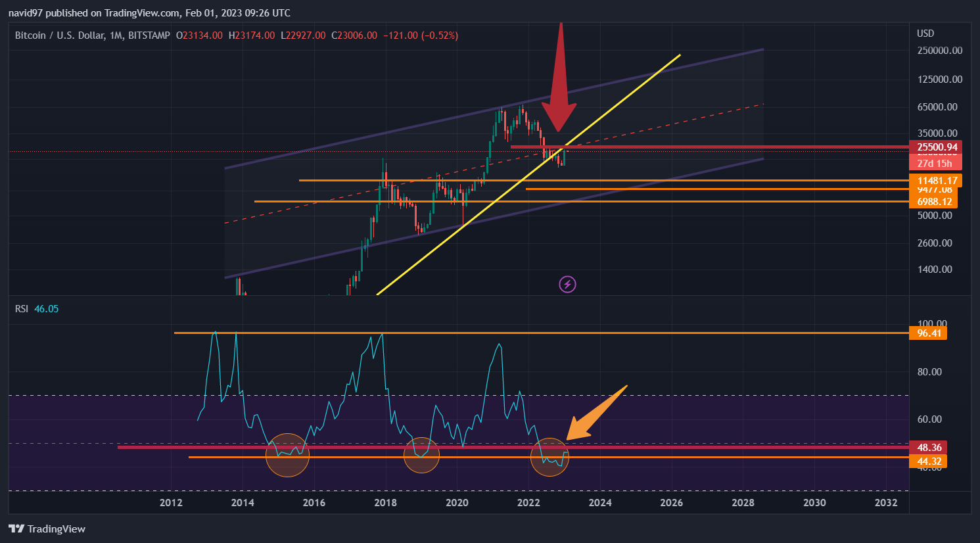Click the TradingView logo at bottom left
The height and width of the screenshot is (543, 980).
tap(47, 529)
